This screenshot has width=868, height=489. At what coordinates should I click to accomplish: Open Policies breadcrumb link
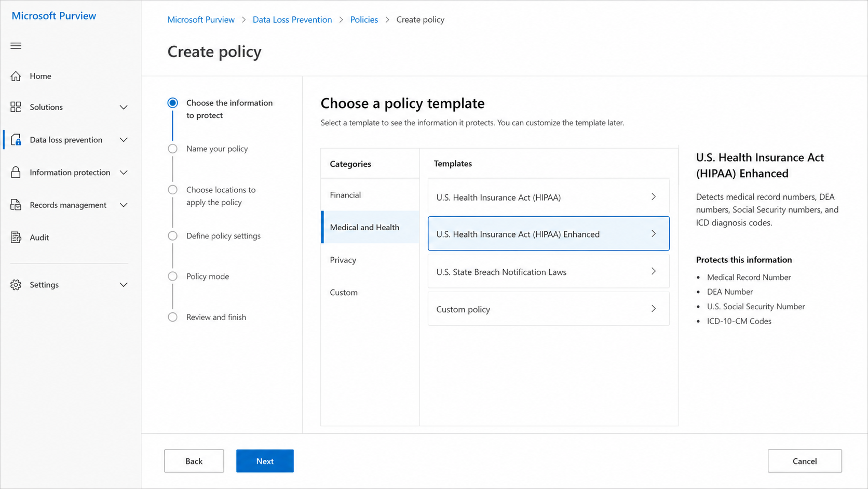(x=364, y=20)
